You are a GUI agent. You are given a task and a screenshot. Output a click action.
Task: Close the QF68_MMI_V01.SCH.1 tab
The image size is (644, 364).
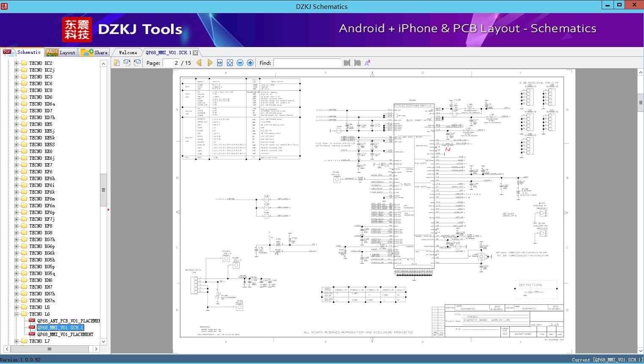pyautogui.click(x=195, y=53)
